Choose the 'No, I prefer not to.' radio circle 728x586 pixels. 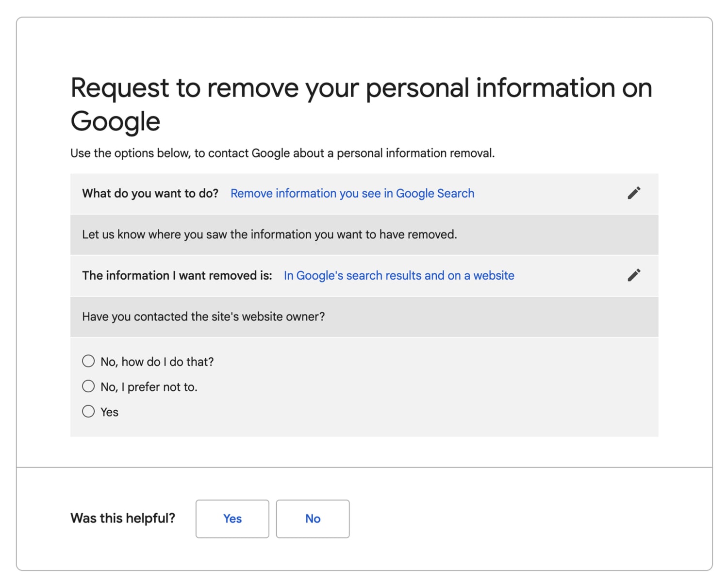coord(88,386)
